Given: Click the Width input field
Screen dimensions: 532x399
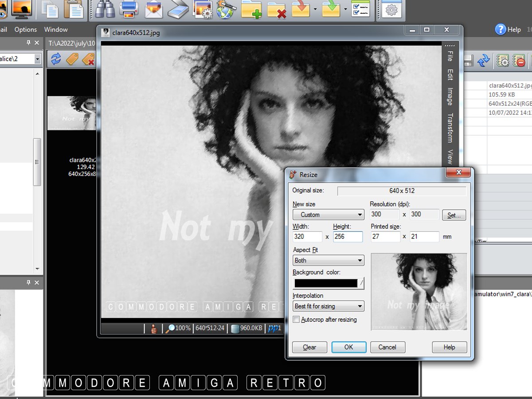Looking at the screenshot, I should (307, 237).
